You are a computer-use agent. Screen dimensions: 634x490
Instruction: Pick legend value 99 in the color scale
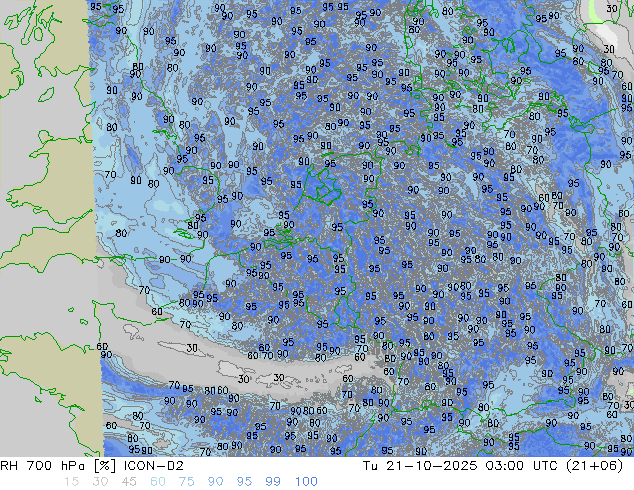pyautogui.click(x=273, y=482)
